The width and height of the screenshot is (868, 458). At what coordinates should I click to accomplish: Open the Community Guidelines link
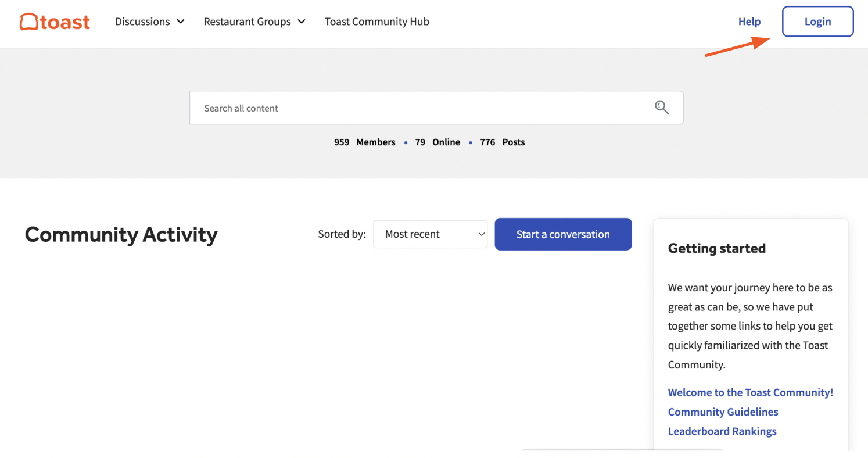click(x=723, y=412)
